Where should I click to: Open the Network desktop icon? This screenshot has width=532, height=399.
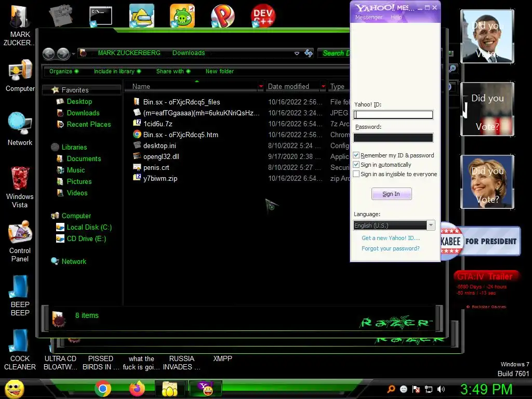(x=20, y=129)
